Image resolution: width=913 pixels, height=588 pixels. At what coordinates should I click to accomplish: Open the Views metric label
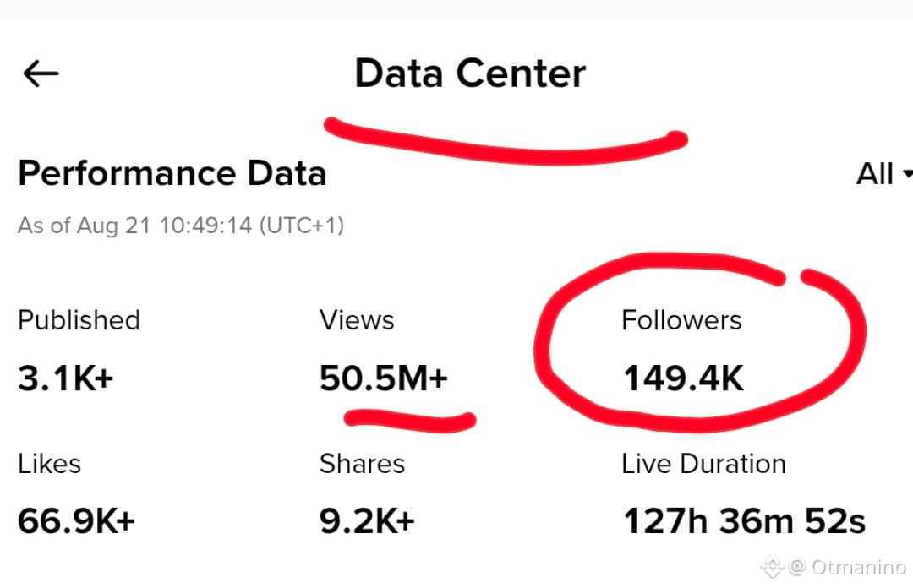(357, 320)
